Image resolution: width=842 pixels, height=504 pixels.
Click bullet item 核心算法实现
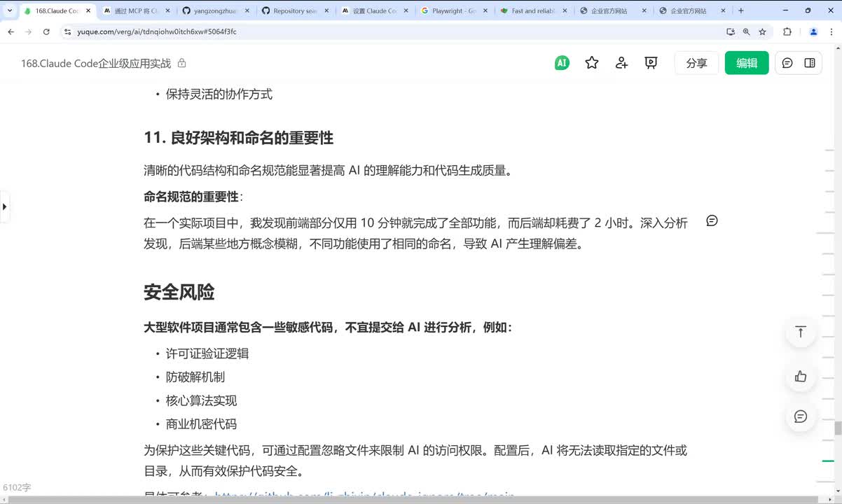pyautogui.click(x=202, y=400)
